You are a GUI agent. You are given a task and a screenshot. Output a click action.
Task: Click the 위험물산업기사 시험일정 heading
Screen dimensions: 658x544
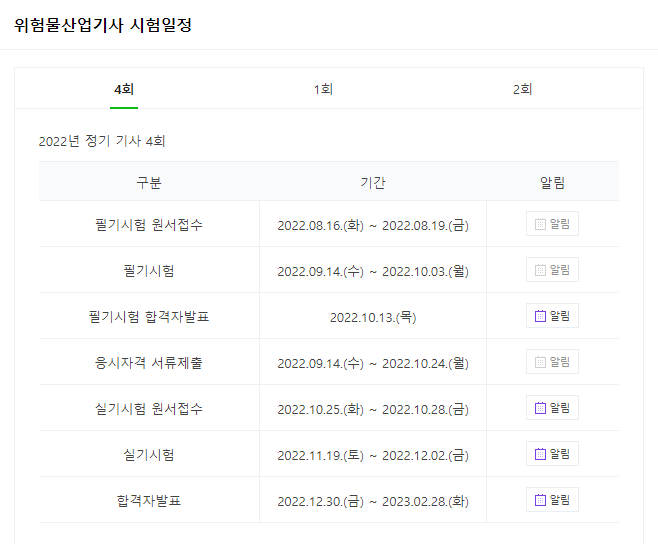(x=103, y=25)
